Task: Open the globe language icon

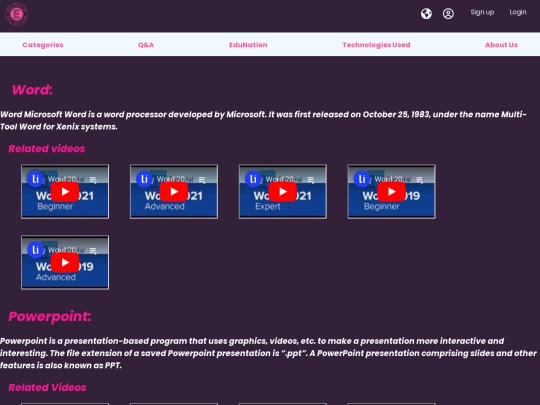Action: coord(426,14)
